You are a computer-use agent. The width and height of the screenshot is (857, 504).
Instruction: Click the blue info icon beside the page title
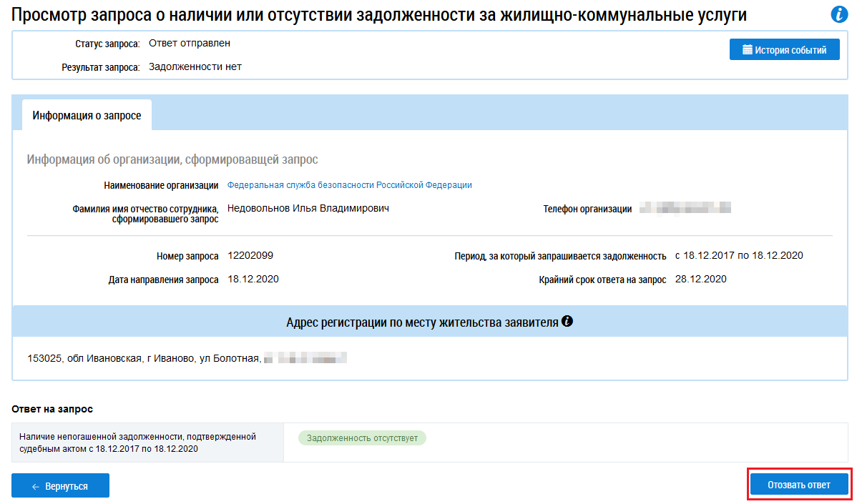click(838, 14)
